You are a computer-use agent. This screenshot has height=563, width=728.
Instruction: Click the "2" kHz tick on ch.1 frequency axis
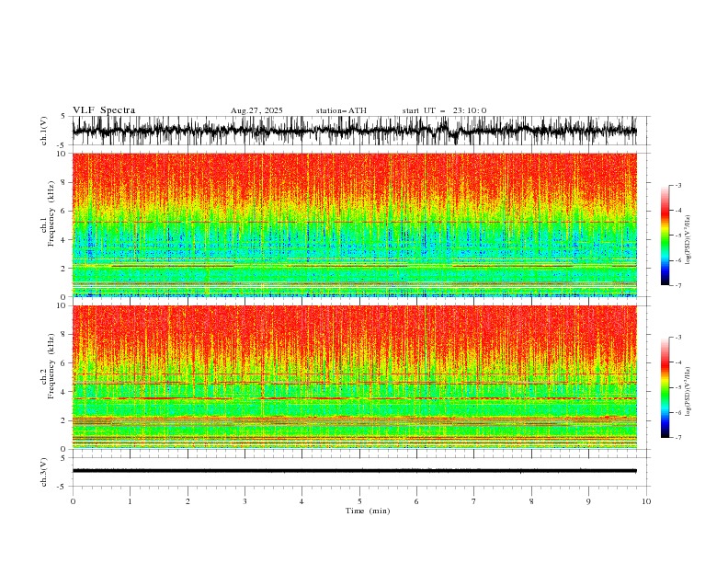coord(65,269)
